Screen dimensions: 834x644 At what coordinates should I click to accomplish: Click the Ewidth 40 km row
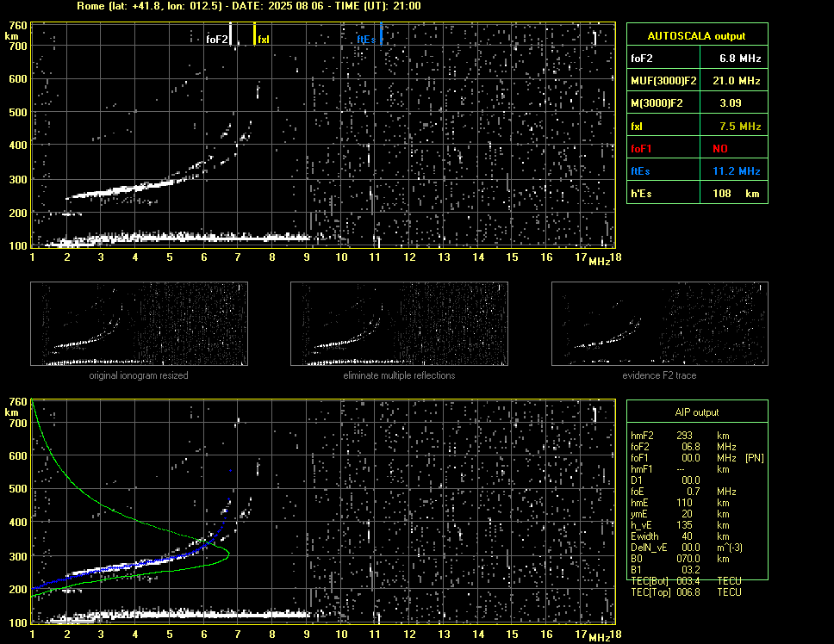680,536
